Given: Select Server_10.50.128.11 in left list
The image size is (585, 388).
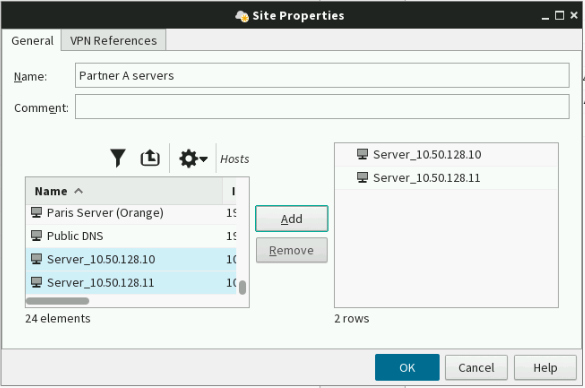Looking at the screenshot, I should tap(131, 282).
